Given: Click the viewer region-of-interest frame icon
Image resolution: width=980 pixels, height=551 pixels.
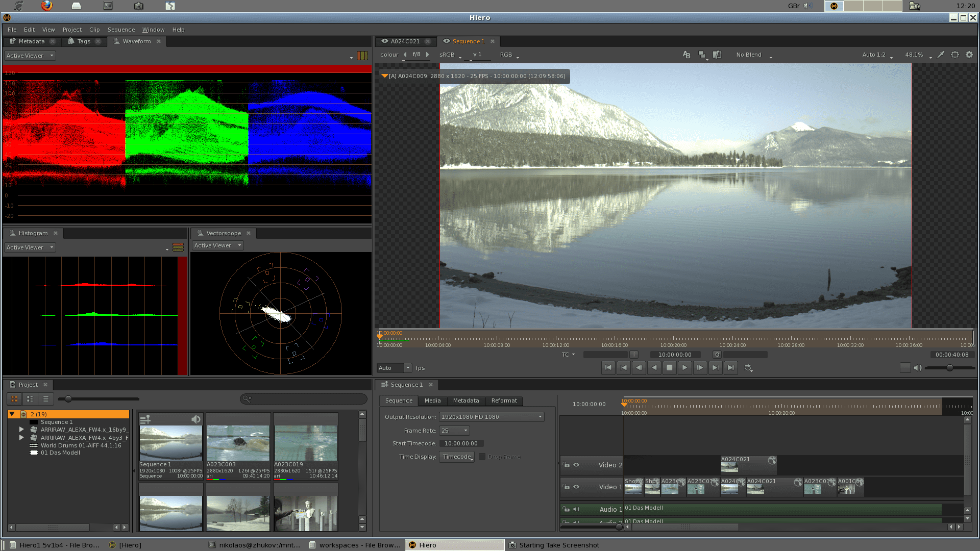Looking at the screenshot, I should [x=955, y=55].
